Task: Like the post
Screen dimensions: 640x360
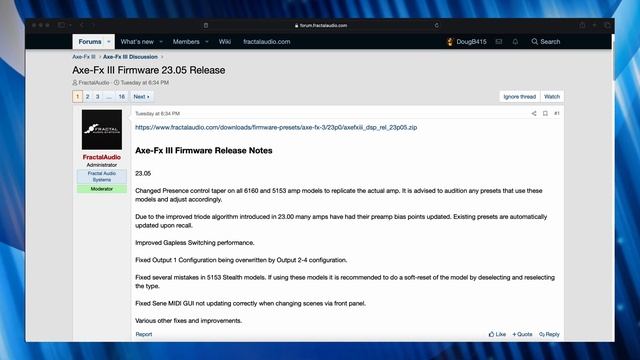Action: [x=497, y=334]
